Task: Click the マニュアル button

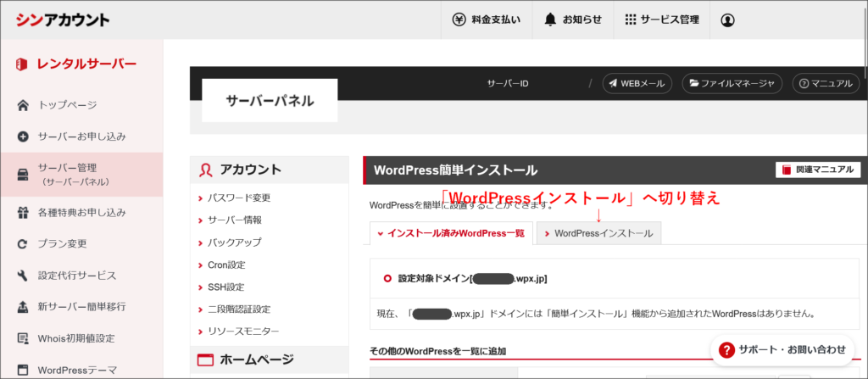Action: click(826, 84)
